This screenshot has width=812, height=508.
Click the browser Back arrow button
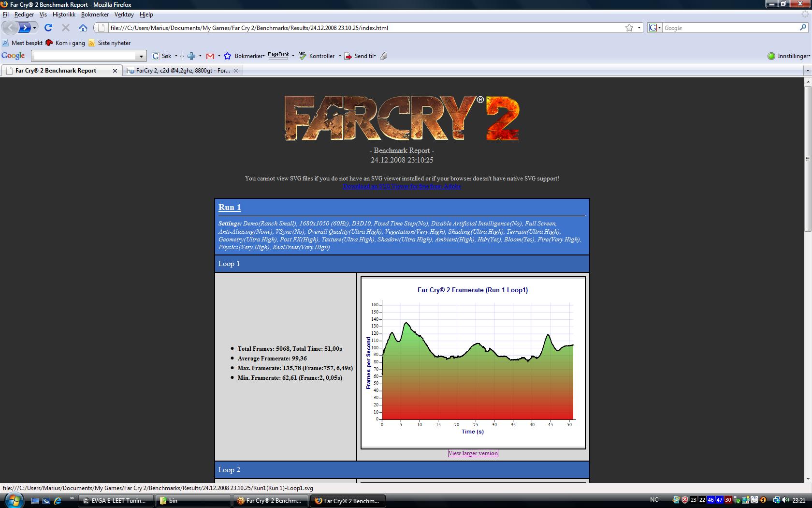coord(10,28)
